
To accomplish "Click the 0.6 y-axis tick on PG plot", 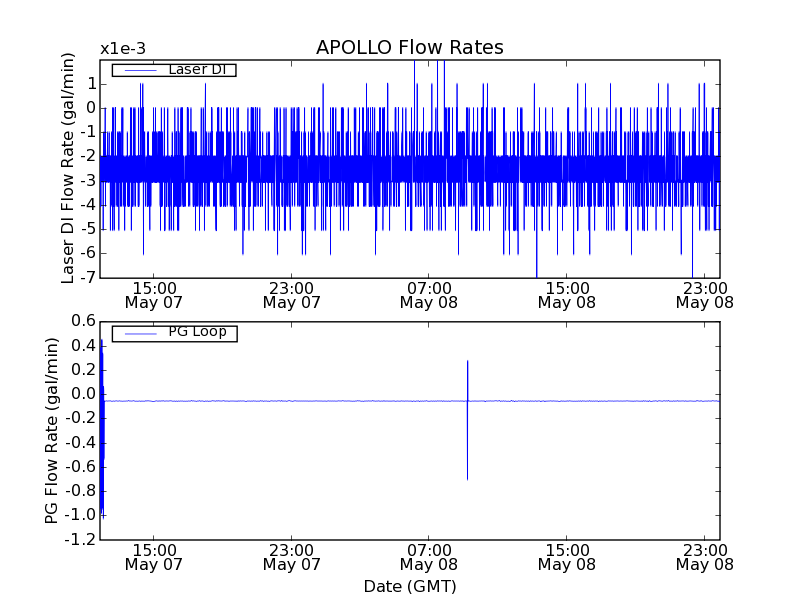I will [x=83, y=321].
